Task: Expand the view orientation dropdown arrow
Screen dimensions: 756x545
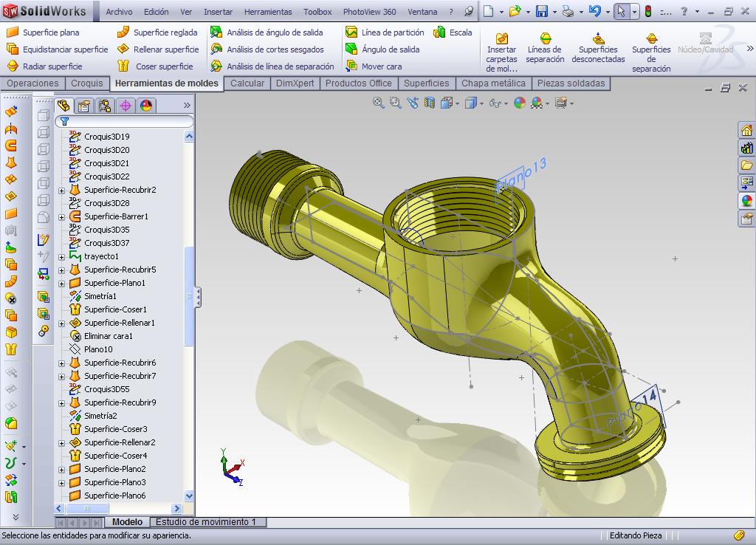Action: click(x=458, y=104)
